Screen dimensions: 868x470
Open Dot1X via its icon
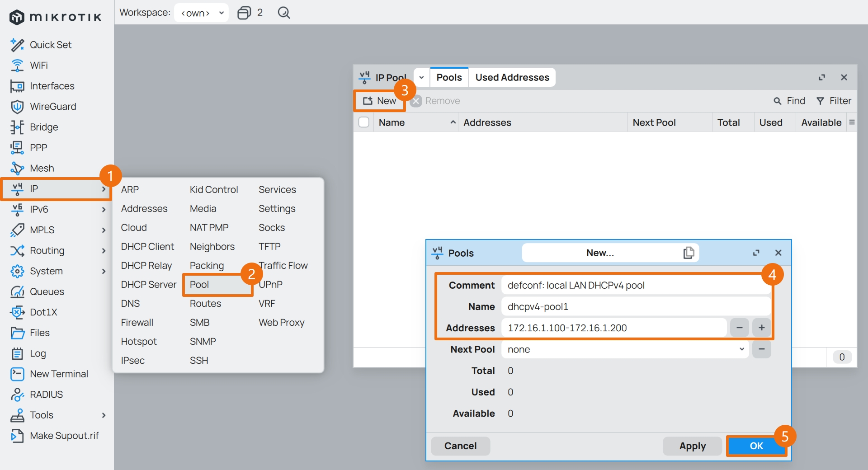(x=17, y=312)
